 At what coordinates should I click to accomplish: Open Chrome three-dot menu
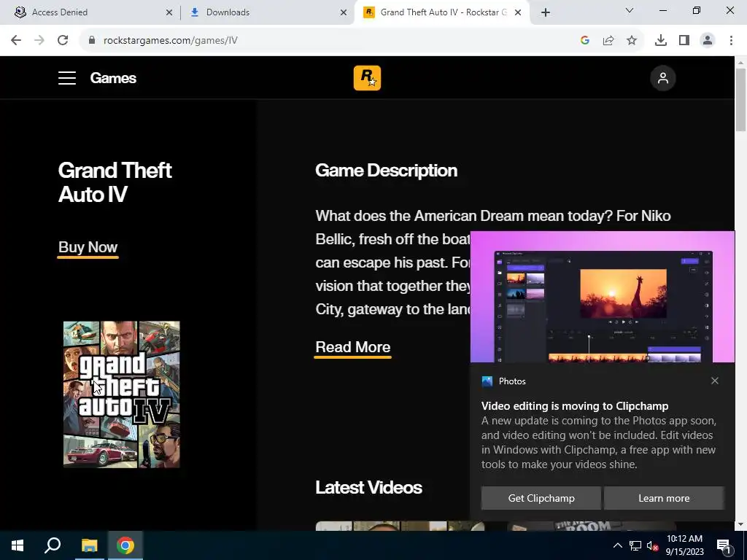[731, 41]
